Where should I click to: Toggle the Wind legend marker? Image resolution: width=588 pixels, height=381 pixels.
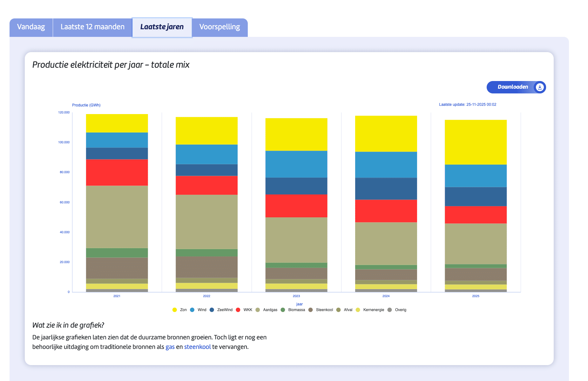tap(192, 310)
